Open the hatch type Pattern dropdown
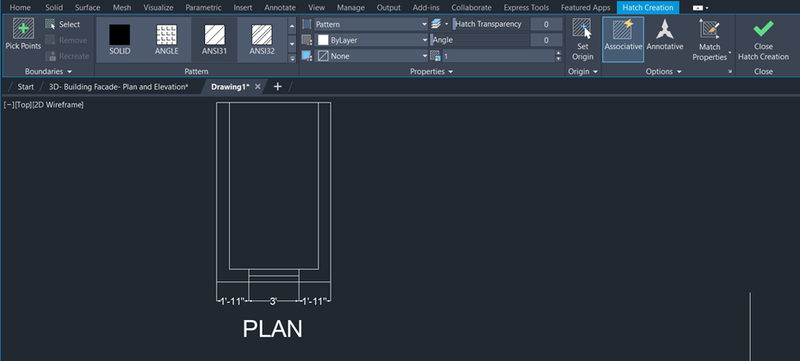This screenshot has width=800, height=361. [x=370, y=24]
